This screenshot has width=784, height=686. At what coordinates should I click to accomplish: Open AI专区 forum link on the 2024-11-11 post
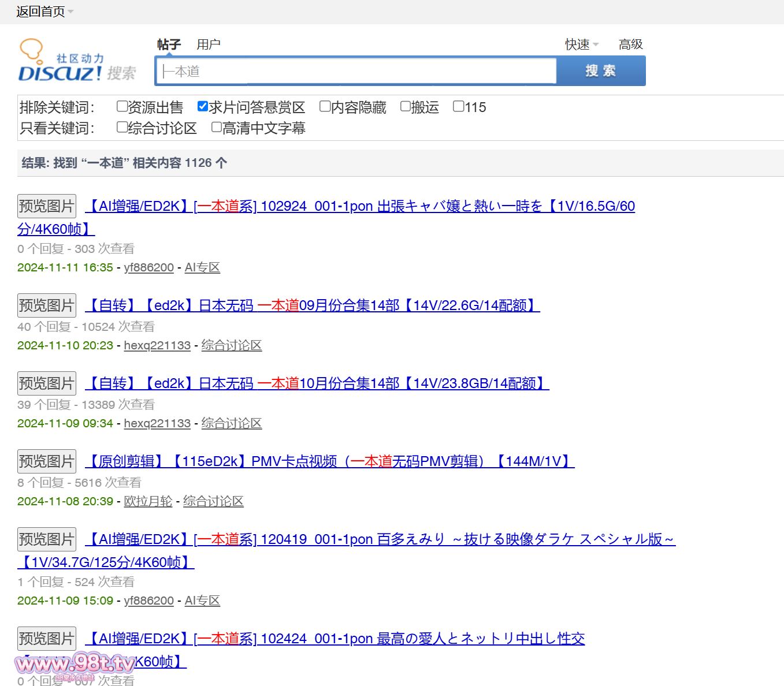click(202, 267)
